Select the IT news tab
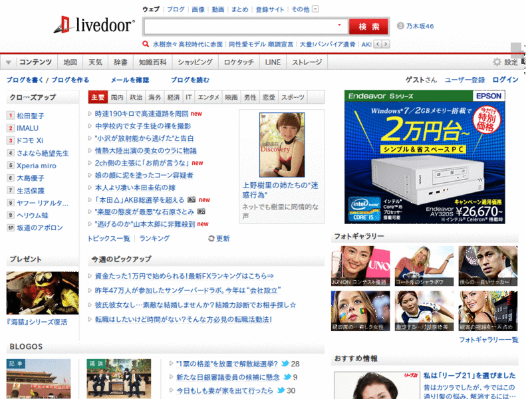The width and height of the screenshot is (532, 399). coord(189,97)
